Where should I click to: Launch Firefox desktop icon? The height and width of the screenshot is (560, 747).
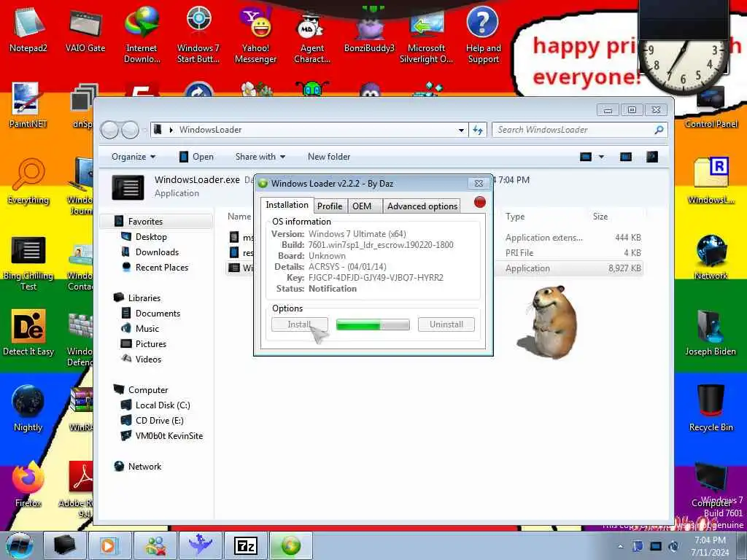point(28,484)
